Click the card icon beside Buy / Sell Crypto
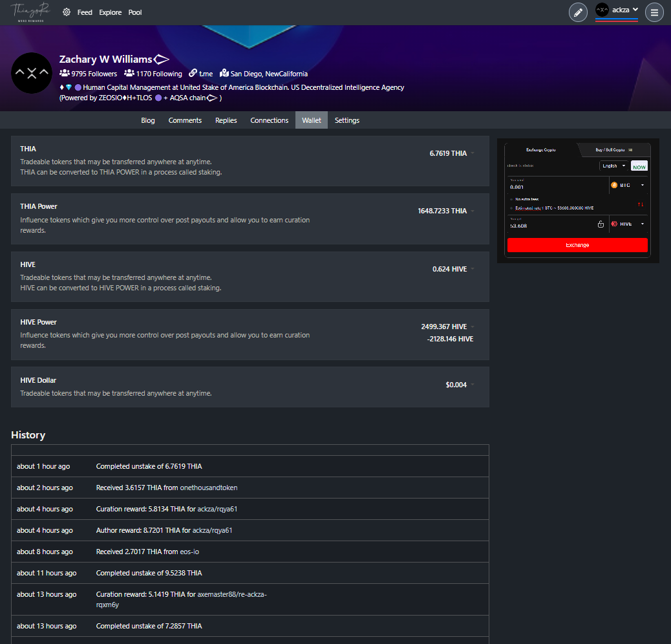This screenshot has height=644, width=671. coord(630,150)
